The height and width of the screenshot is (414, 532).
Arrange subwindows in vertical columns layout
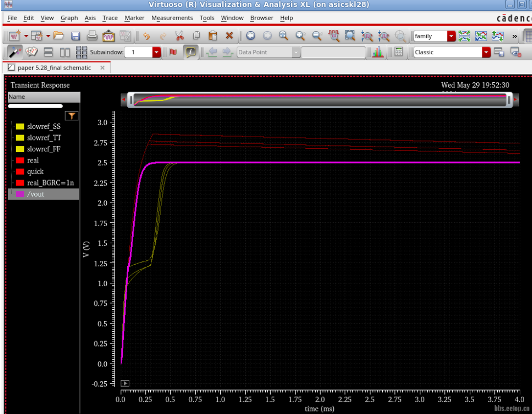click(65, 52)
